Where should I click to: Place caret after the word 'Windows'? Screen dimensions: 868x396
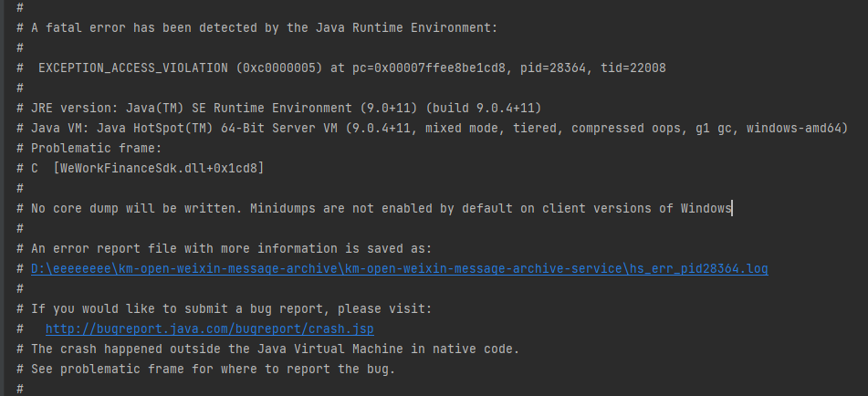coord(732,209)
